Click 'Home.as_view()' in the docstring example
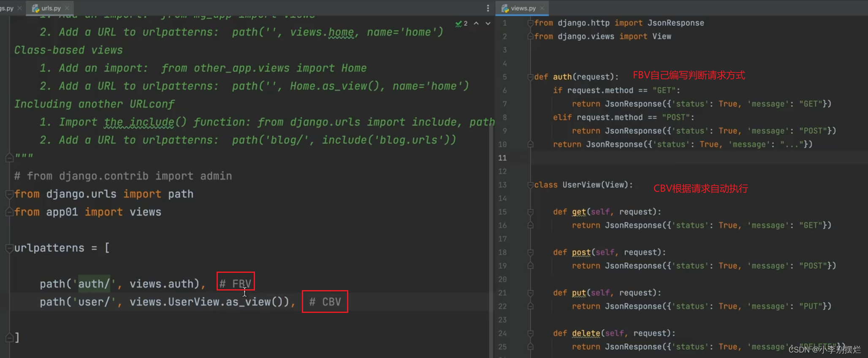The width and height of the screenshot is (868, 358). pos(334,86)
